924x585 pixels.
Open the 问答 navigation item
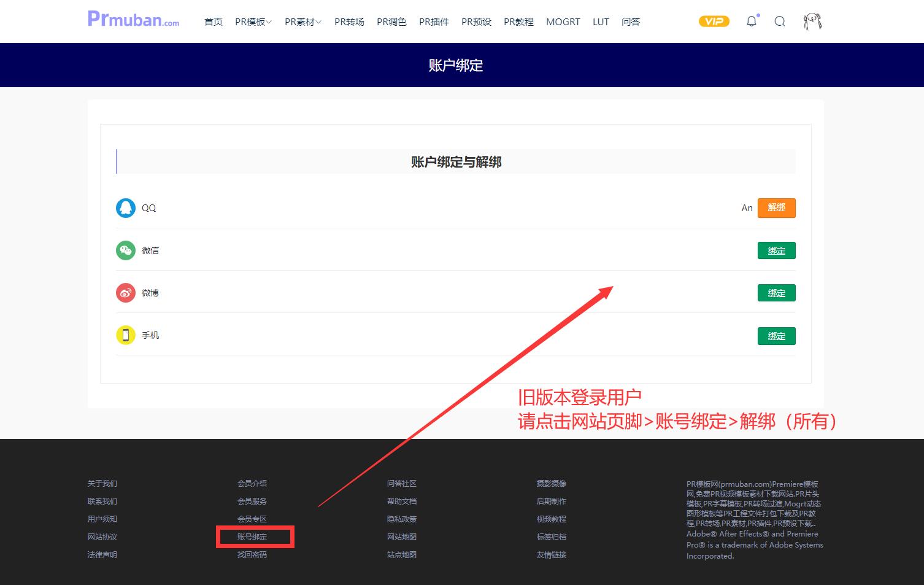(631, 21)
